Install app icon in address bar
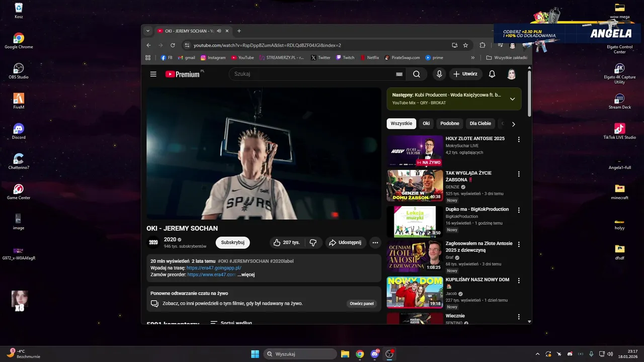The width and height of the screenshot is (644, 362). tap(455, 45)
